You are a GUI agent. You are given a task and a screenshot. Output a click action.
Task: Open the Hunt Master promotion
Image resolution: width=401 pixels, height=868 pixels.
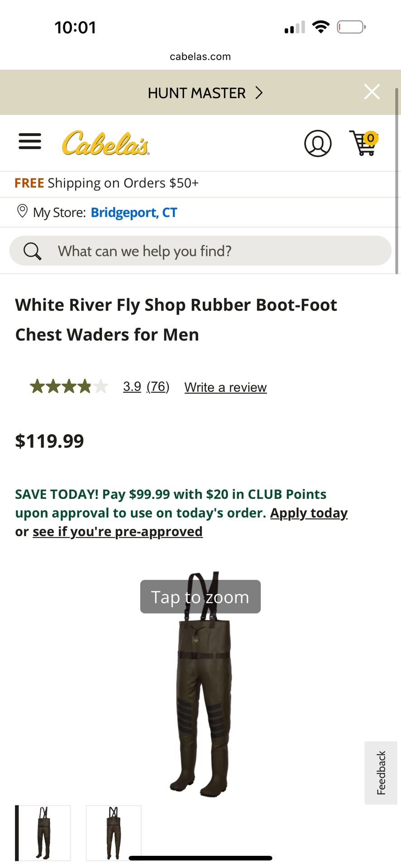pyautogui.click(x=196, y=93)
